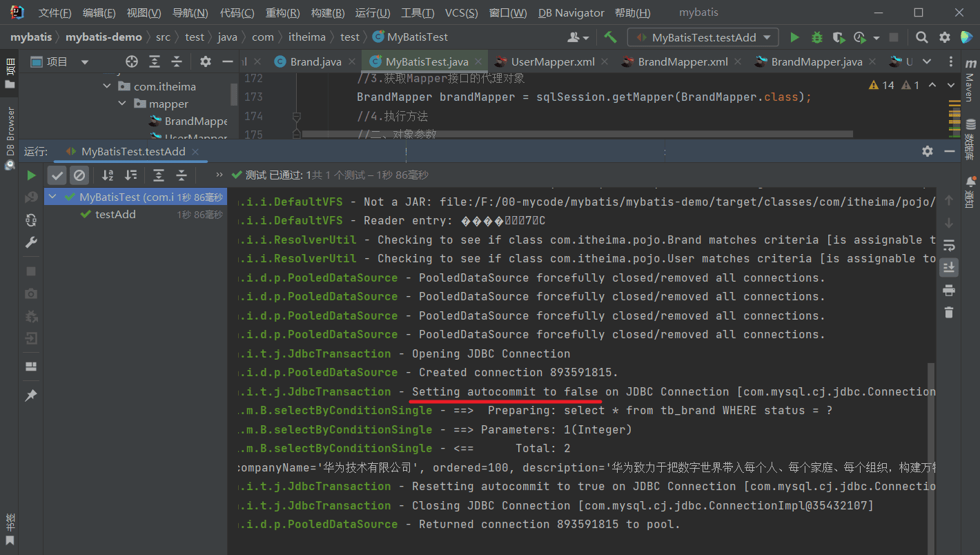Screen dimensions: 980x555
Task: Clear console output with the trash icon
Action: click(949, 313)
